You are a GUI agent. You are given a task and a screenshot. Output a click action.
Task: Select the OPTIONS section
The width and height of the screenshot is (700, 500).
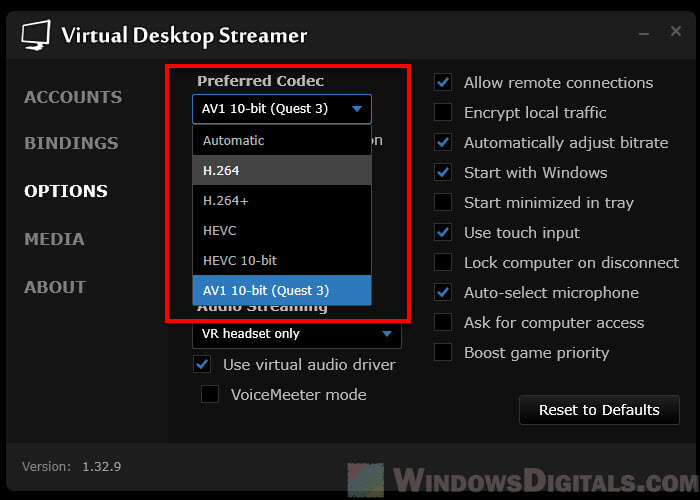pos(66,191)
